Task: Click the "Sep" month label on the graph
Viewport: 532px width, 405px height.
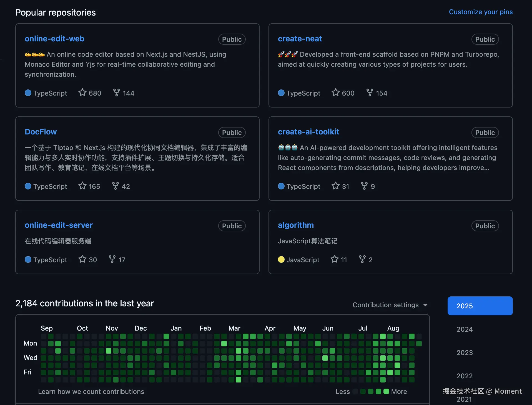Action: click(47, 328)
